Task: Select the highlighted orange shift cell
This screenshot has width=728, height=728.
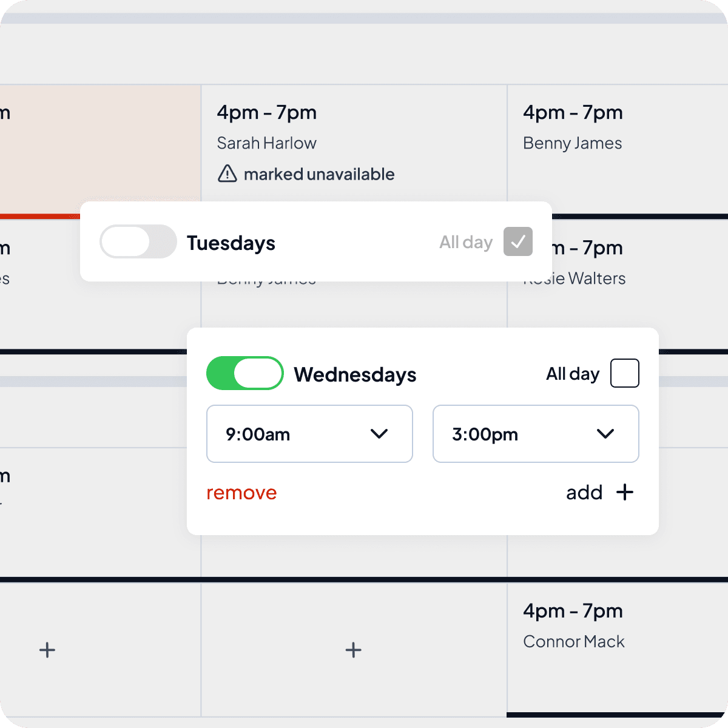Action: [x=100, y=149]
